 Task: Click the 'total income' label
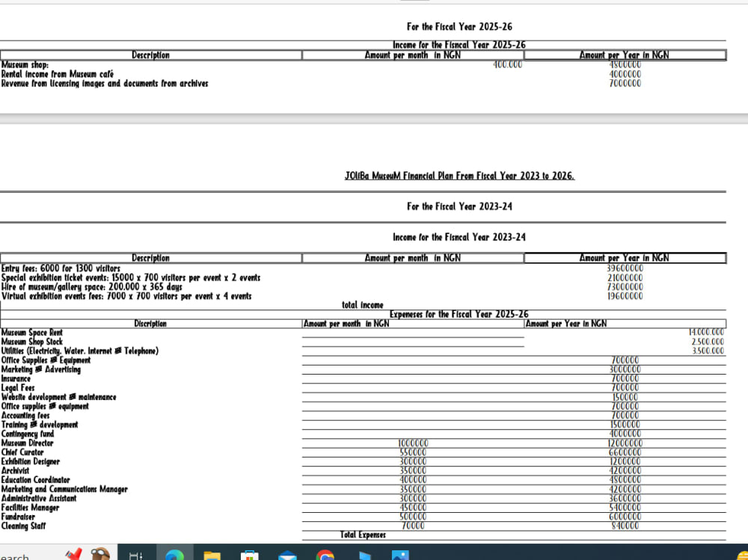click(x=363, y=305)
